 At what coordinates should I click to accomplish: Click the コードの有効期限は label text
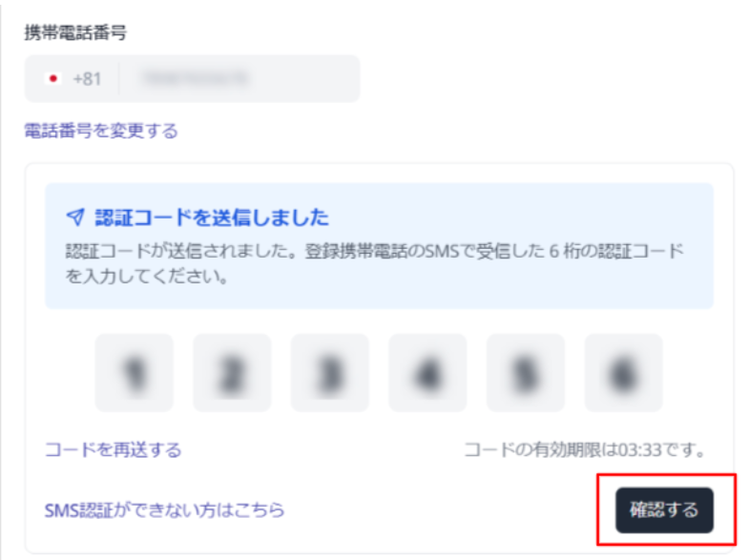[541, 449]
